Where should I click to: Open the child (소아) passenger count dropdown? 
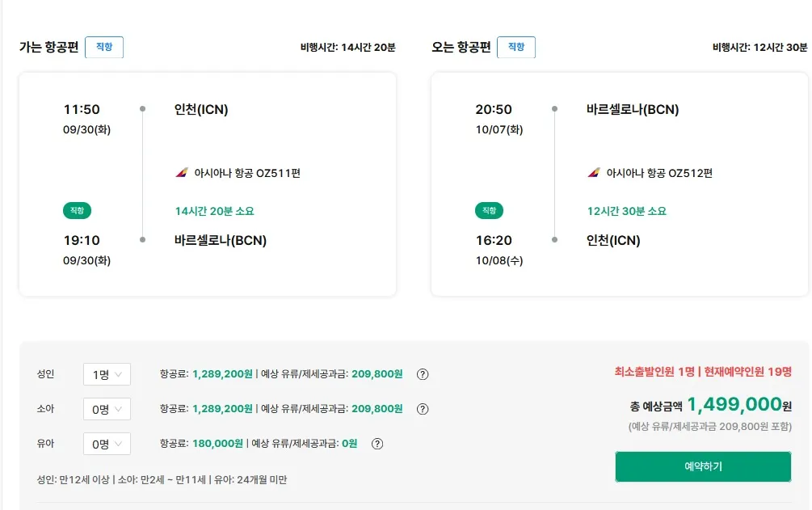tap(106, 409)
